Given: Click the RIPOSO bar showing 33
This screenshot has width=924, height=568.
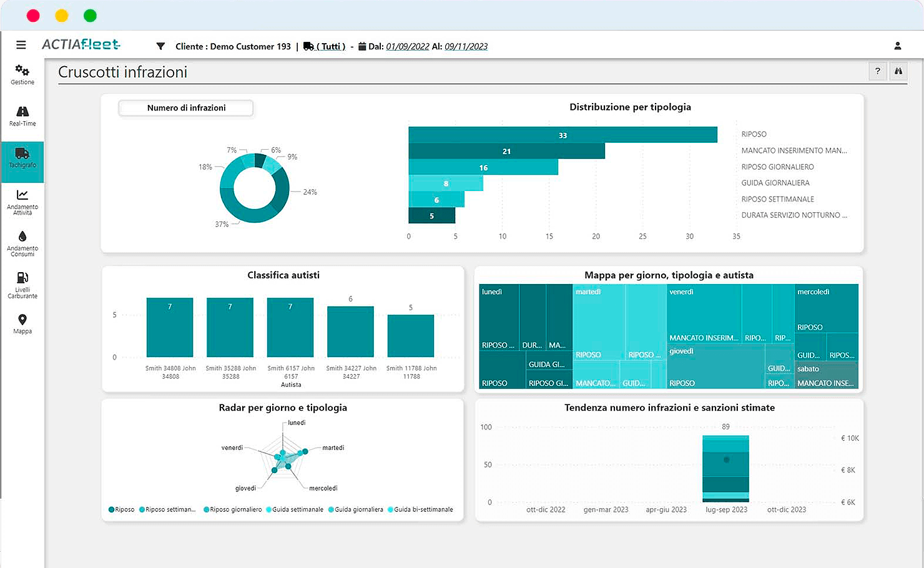Looking at the screenshot, I should click(562, 135).
